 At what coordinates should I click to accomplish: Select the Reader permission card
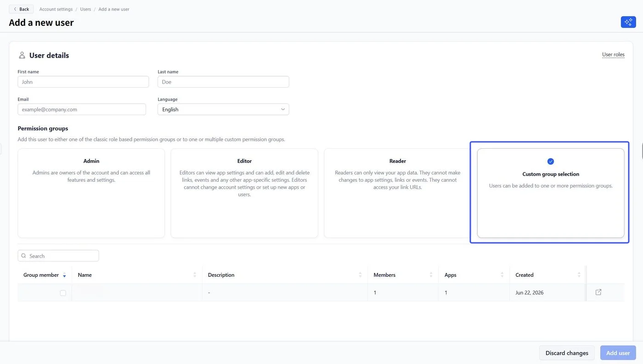coord(397,193)
